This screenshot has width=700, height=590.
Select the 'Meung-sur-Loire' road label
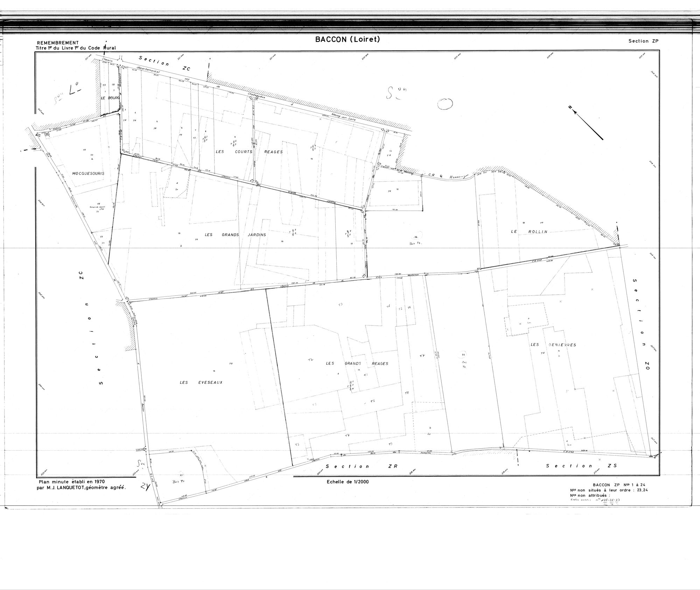pos(343,117)
